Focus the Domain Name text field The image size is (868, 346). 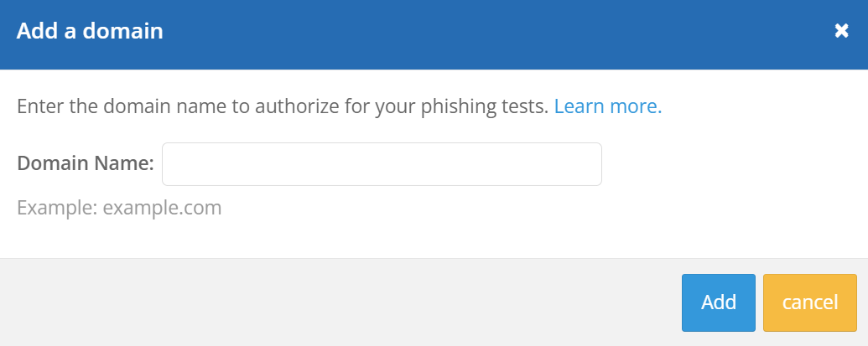coord(382,164)
